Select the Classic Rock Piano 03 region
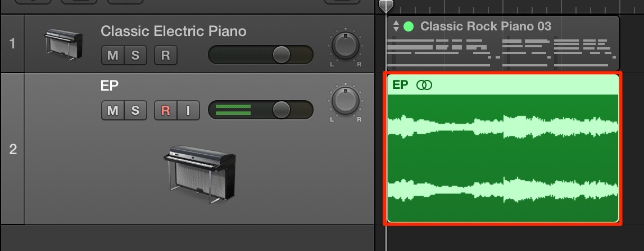The width and height of the screenshot is (644, 251). (502, 43)
